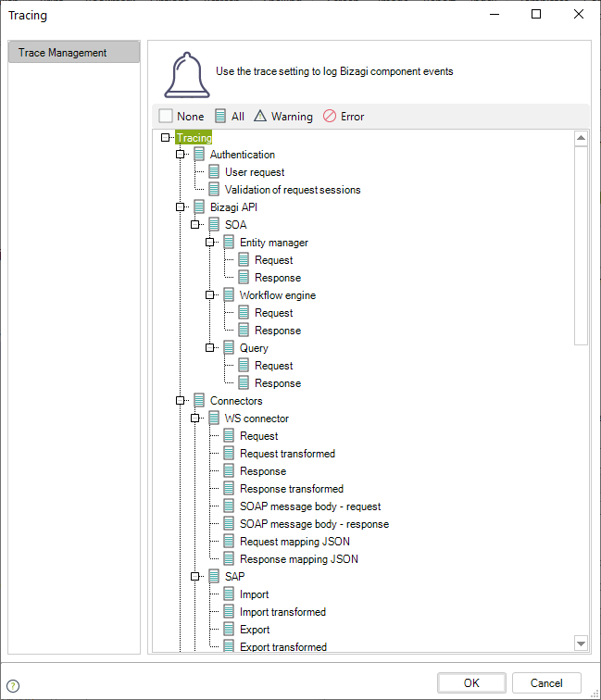The image size is (601, 700).
Task: Click the trace icon next to Authentication
Action: pyautogui.click(x=199, y=155)
